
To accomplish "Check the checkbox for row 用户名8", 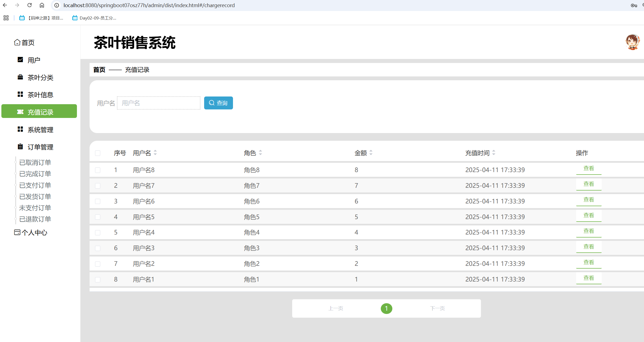I will tap(98, 170).
